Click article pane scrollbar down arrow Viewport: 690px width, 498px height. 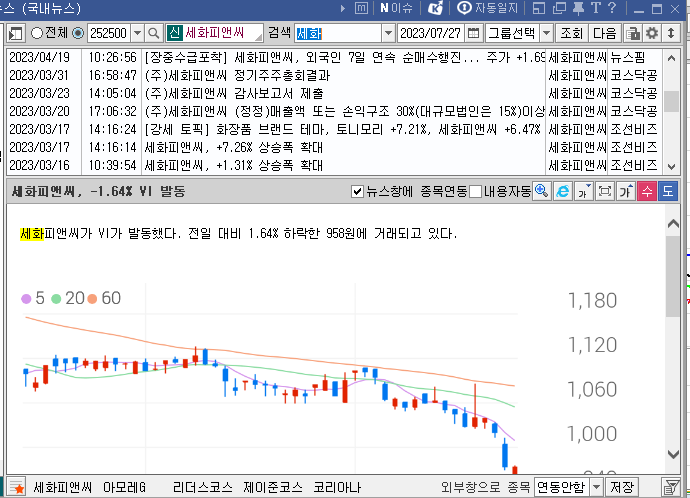[673, 454]
